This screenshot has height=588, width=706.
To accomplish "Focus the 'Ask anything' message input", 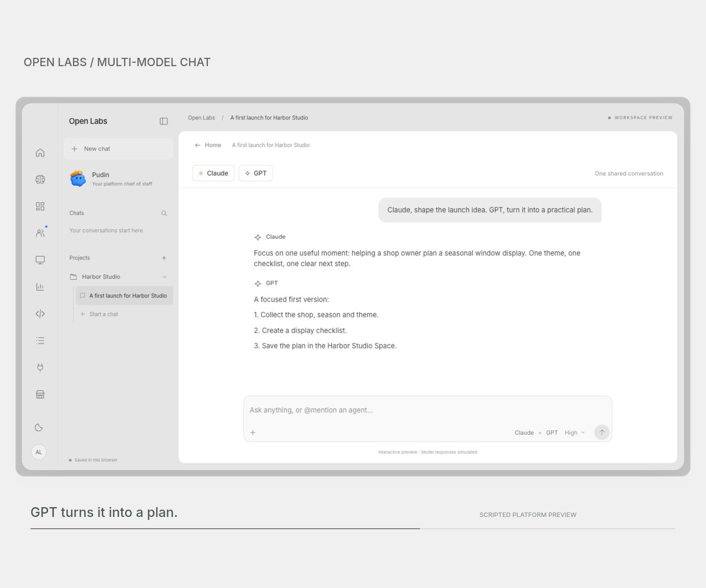I will point(428,410).
